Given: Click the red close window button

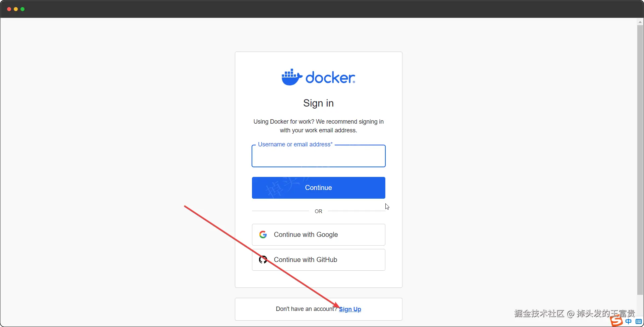Looking at the screenshot, I should click(9, 9).
